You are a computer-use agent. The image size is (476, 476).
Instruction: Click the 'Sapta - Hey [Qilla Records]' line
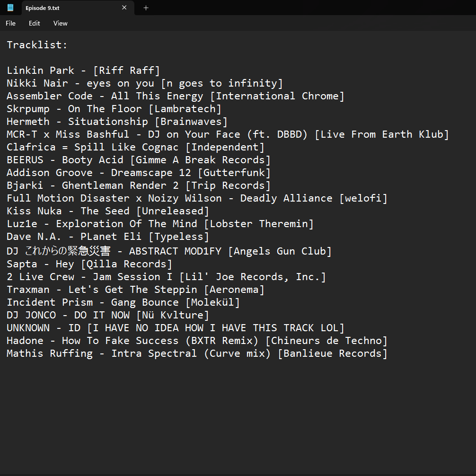click(89, 264)
